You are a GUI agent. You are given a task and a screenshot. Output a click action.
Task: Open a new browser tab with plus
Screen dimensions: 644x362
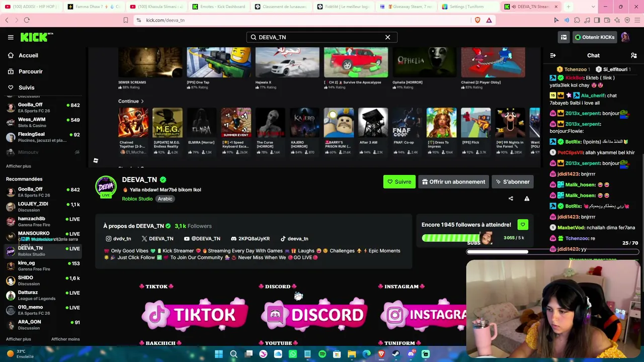click(569, 7)
